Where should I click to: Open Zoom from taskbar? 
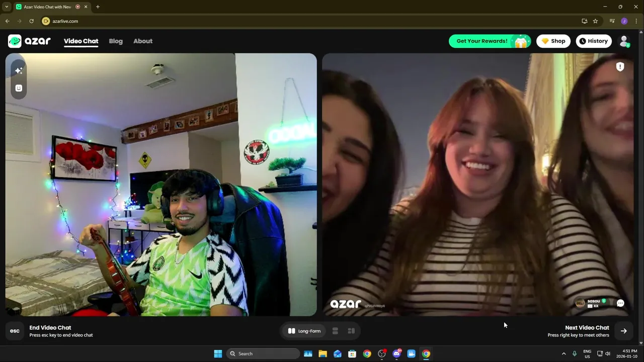[x=411, y=354]
